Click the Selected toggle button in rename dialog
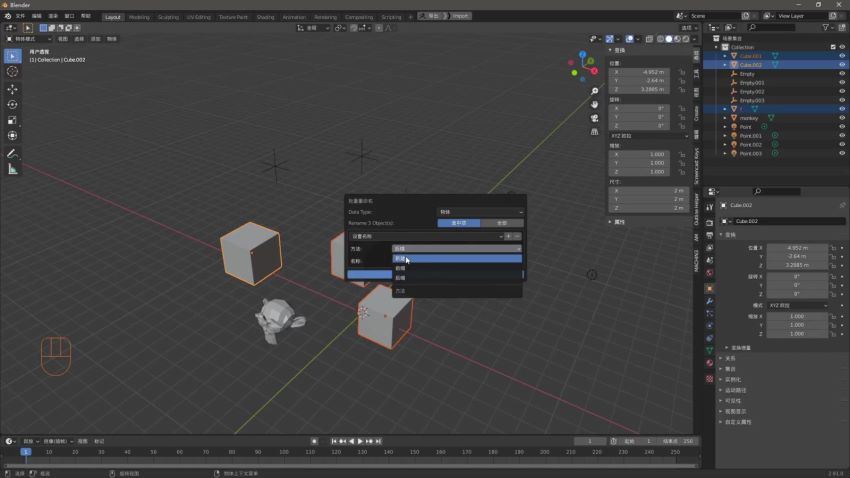 pyautogui.click(x=459, y=223)
